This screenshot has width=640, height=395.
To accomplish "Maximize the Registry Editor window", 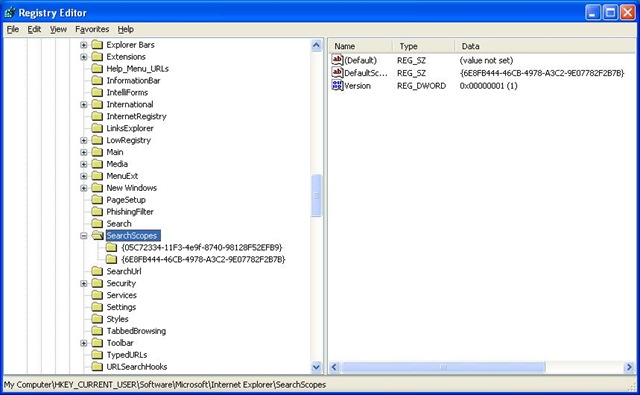I will click(x=611, y=13).
